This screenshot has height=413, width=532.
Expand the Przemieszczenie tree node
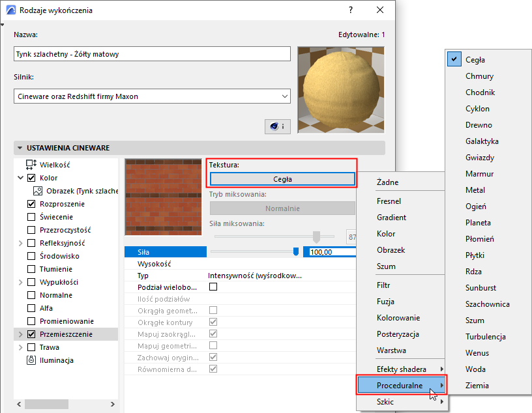tap(20, 334)
